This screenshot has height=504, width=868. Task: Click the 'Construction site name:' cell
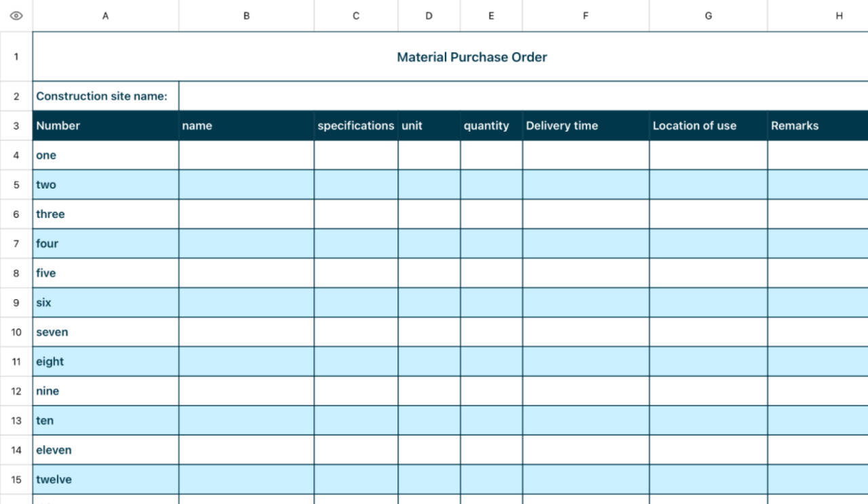pos(106,96)
